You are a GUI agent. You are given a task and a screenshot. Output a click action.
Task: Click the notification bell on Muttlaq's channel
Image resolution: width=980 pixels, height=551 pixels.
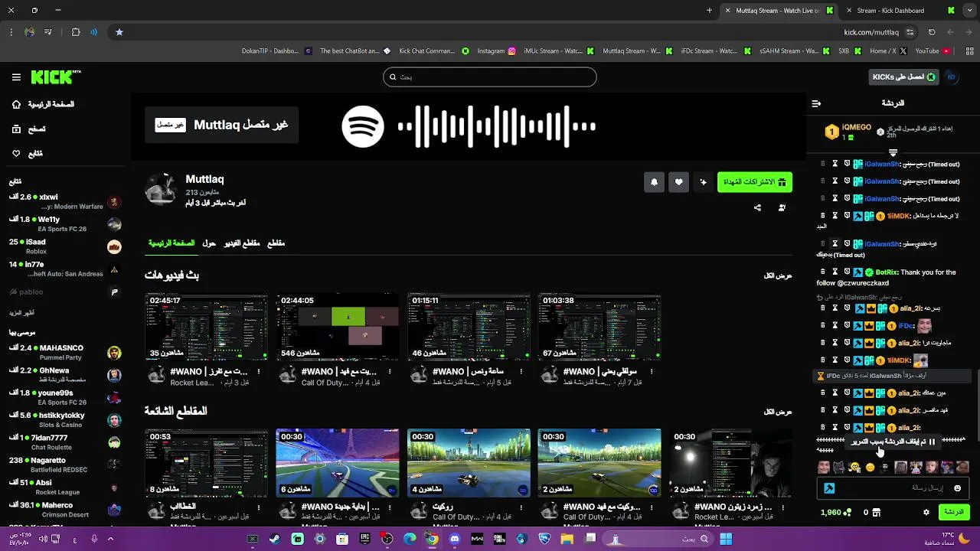(654, 182)
